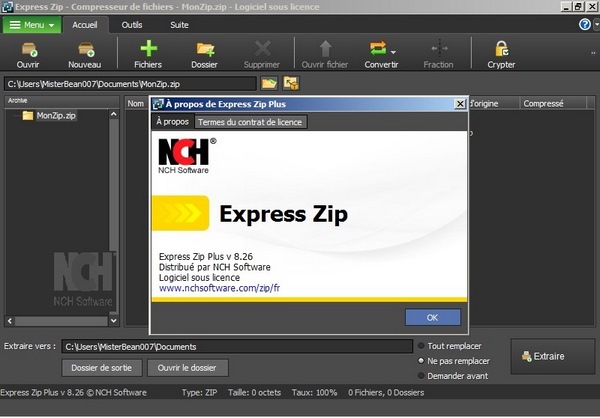Click the Extraire button
This screenshot has height=418, width=600.
(x=553, y=356)
